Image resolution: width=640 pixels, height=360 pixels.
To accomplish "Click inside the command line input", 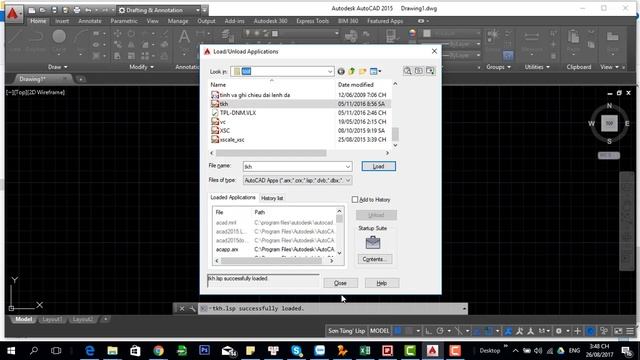I will tap(333, 309).
